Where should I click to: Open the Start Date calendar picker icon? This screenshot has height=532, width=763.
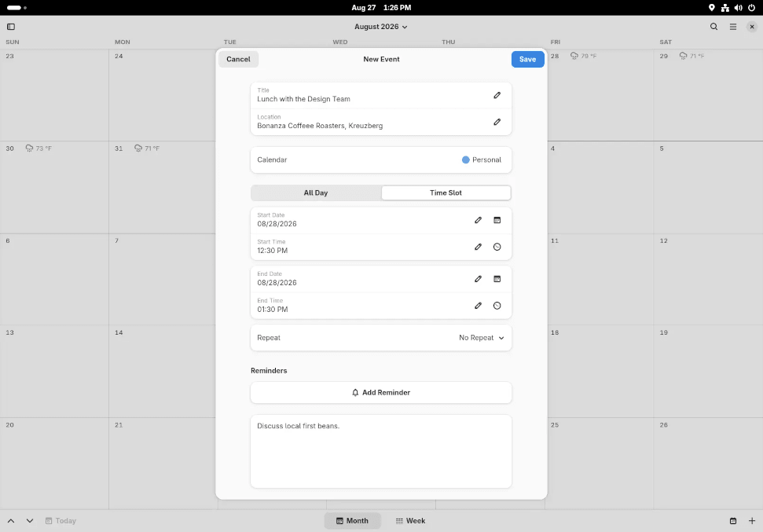497,220
